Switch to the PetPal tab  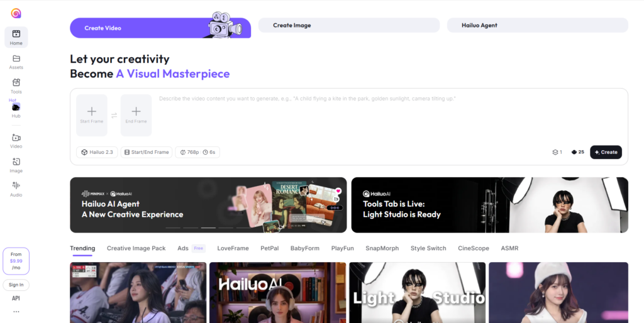pyautogui.click(x=269, y=248)
